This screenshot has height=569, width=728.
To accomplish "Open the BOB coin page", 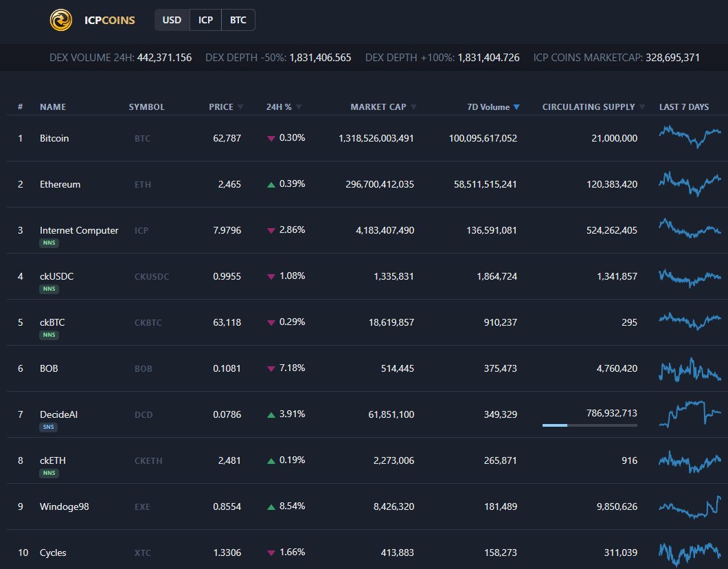I will click(49, 368).
